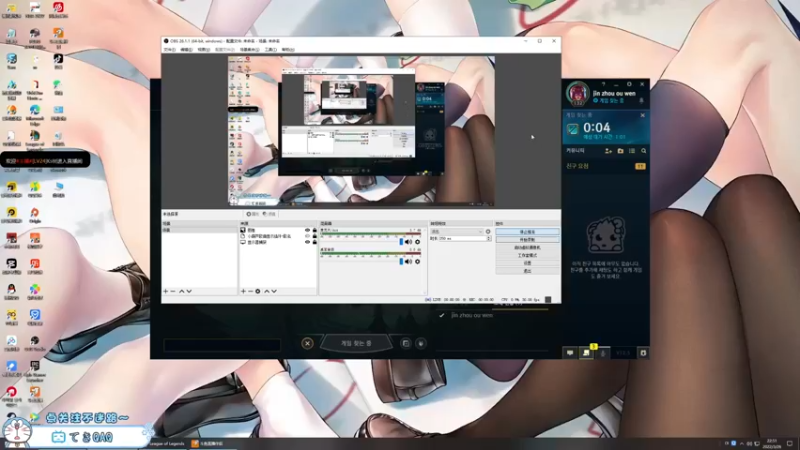Open settings gear of first mixer channel
This screenshot has width=800, height=450.
tap(417, 242)
